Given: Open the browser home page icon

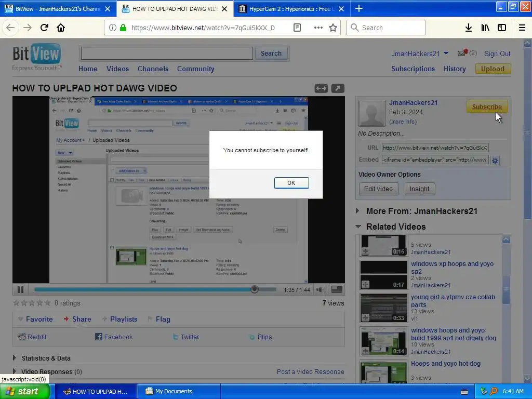Looking at the screenshot, I should click(61, 28).
